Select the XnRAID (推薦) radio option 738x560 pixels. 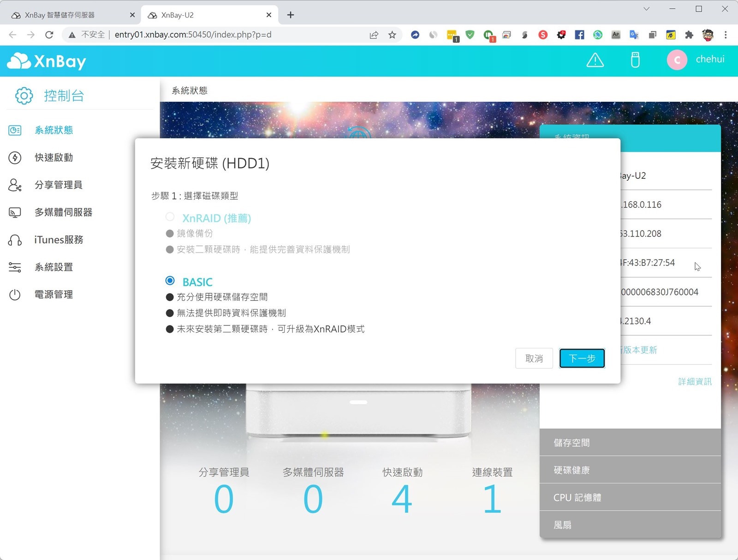click(170, 217)
